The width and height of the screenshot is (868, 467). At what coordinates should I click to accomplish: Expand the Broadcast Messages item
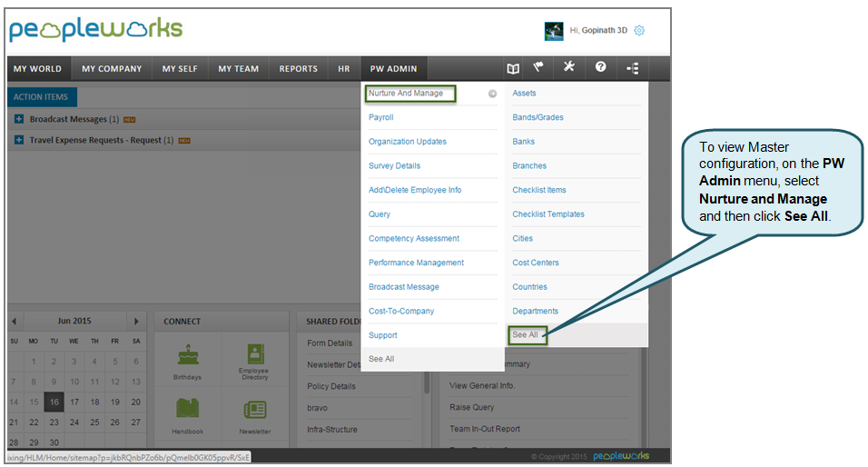click(19, 119)
